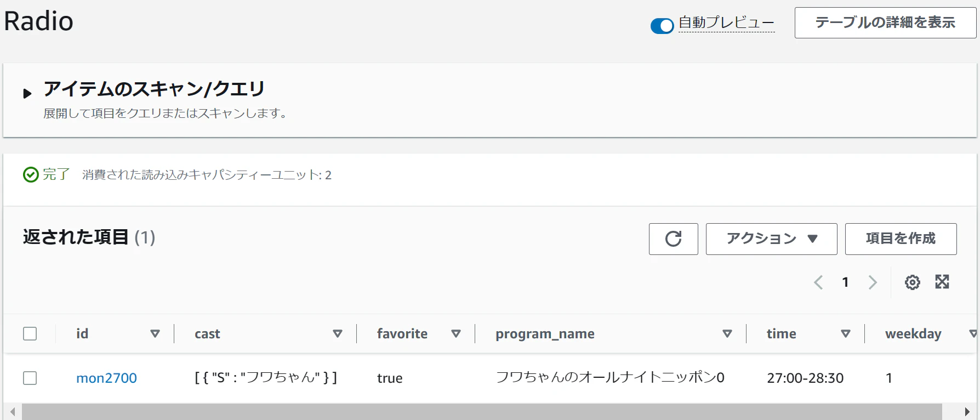Click the Radio table title

coord(38,21)
